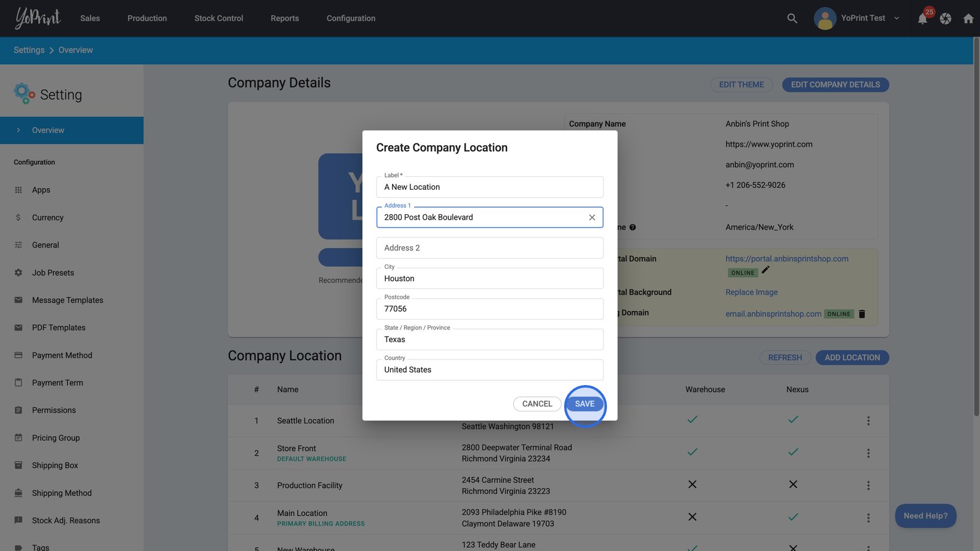Click the Address 2 input field
Screen dimensions: 980x551
click(x=489, y=248)
